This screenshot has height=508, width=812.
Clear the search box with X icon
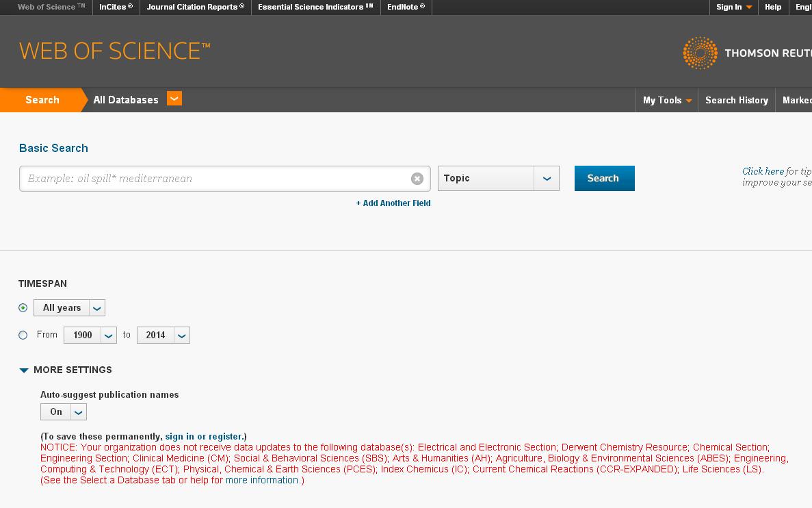[x=417, y=179]
